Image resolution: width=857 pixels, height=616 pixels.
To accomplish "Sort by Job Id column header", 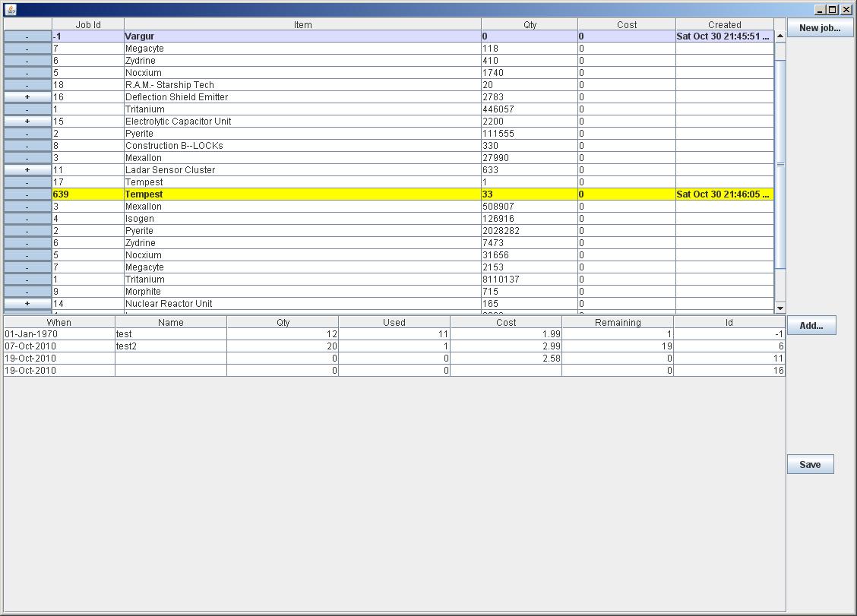I will coord(88,24).
